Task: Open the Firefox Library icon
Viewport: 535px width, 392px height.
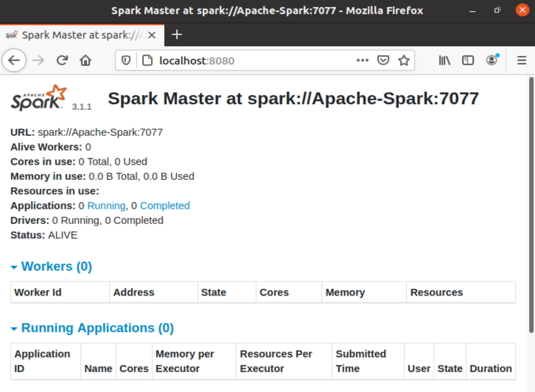Action: [x=444, y=60]
